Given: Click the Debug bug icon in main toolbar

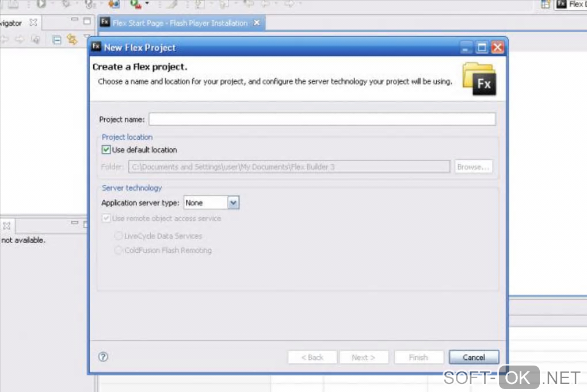Looking at the screenshot, I should (66, 4).
